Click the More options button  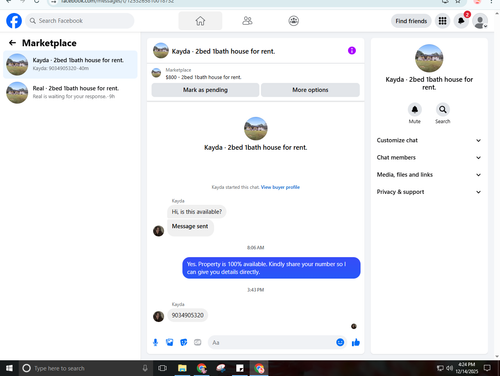(310, 90)
